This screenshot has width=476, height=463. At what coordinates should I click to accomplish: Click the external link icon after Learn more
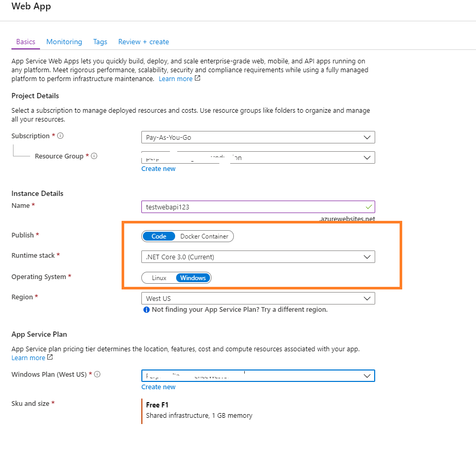pos(196,78)
